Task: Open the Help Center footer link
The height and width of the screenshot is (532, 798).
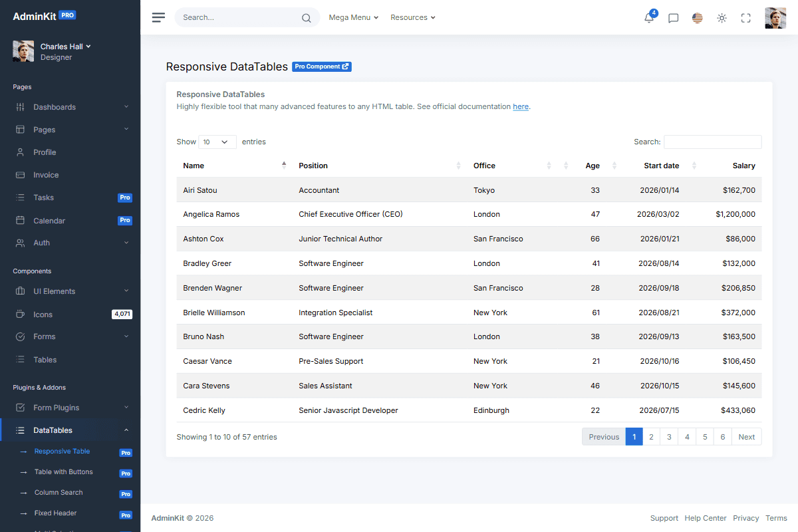Action: 706,518
